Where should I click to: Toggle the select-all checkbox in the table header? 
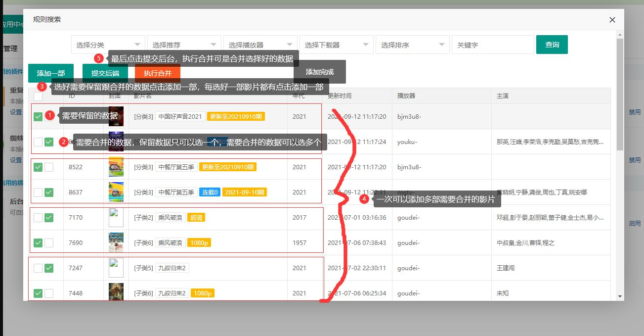point(38,96)
